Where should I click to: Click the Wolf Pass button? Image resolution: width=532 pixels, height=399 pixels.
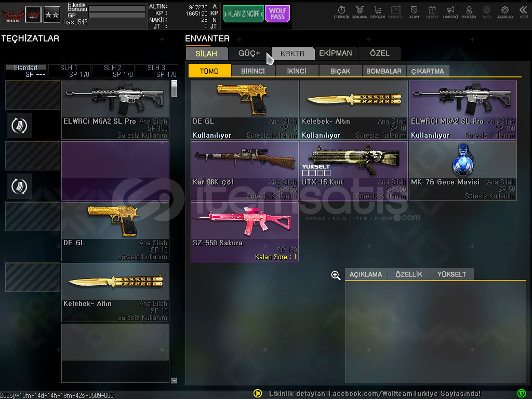pos(277,14)
